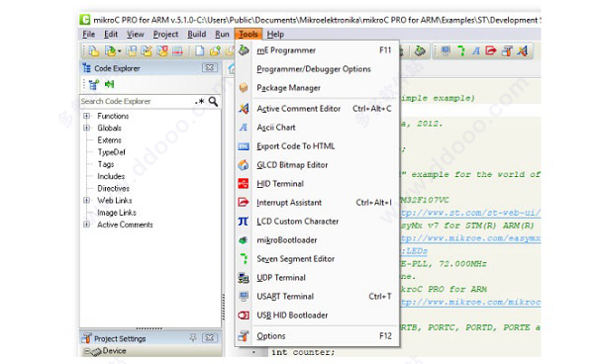Screen dimensions: 594x364
Task: Open USART Terminal menu entry
Action: pos(317,297)
